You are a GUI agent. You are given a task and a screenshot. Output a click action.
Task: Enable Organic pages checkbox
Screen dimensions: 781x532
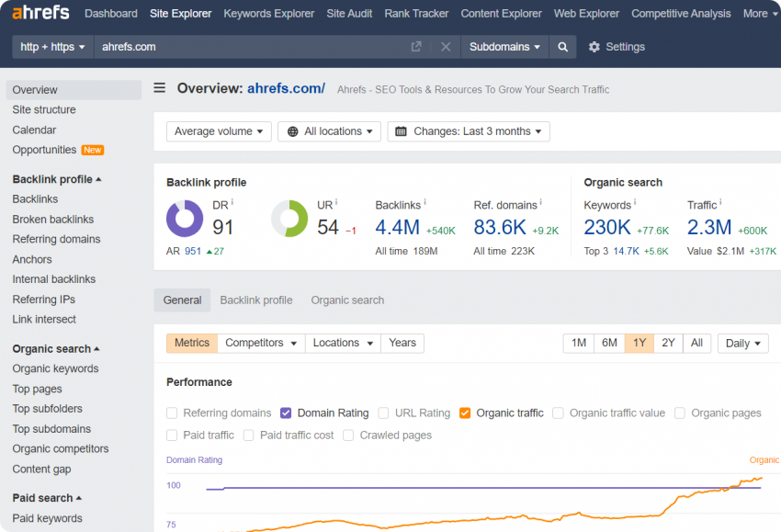680,413
